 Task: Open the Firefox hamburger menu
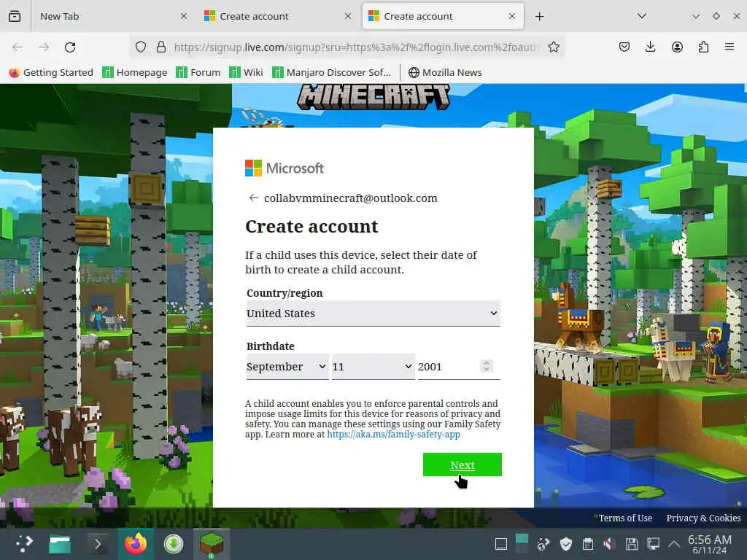click(x=729, y=47)
